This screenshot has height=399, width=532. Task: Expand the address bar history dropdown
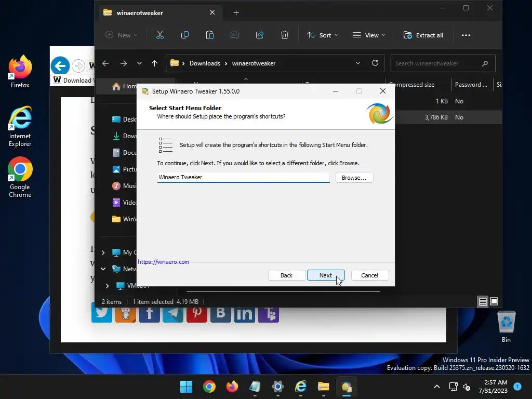[x=358, y=63]
